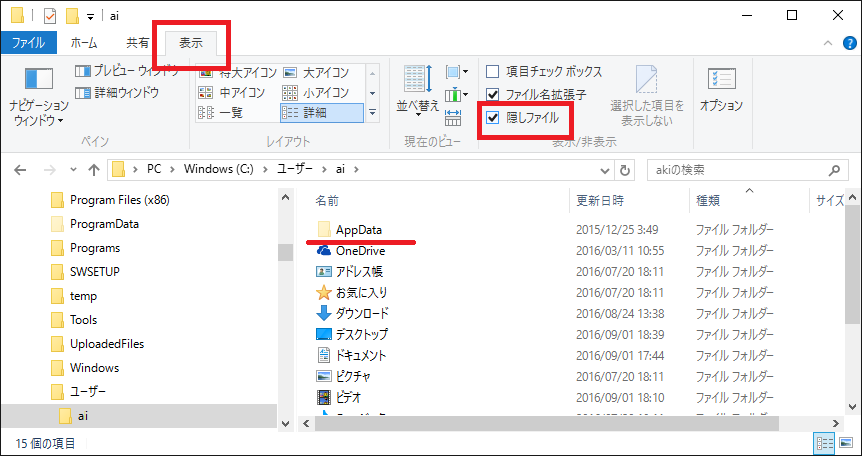This screenshot has width=862, height=456.
Task: Uncheck the hidden files (隠しファイル) checkbox
Action: coord(492,118)
